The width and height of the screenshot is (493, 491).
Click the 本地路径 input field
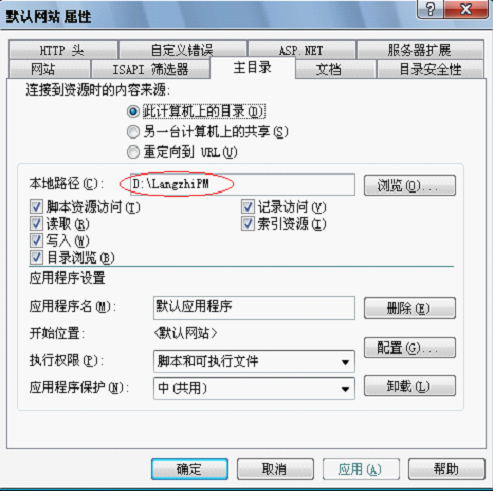pos(242,184)
